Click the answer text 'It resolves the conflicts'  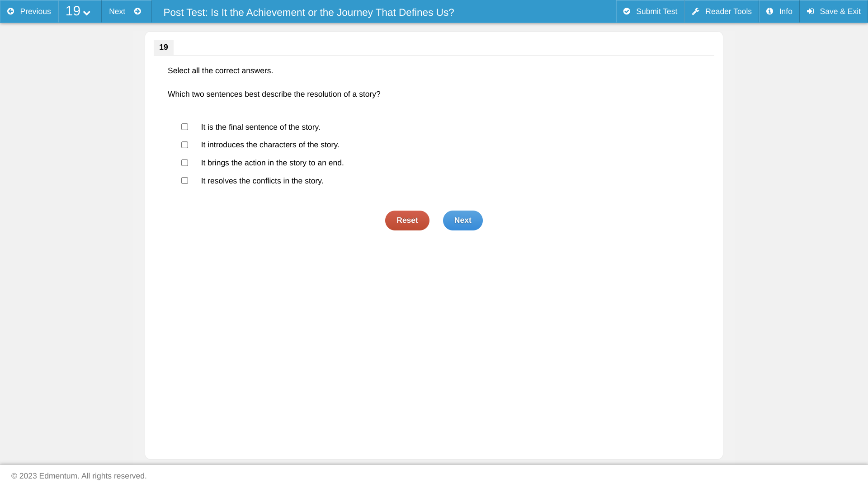tap(241, 181)
